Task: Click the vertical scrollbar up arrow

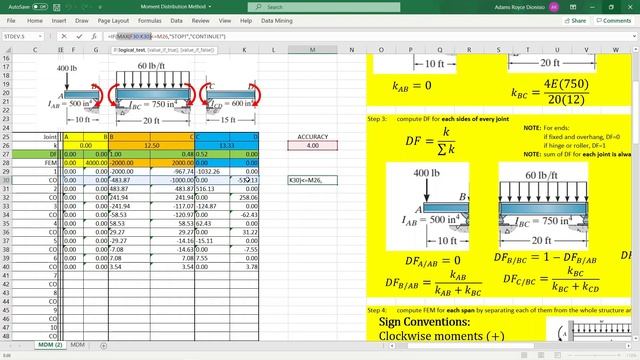Action: coord(636,50)
